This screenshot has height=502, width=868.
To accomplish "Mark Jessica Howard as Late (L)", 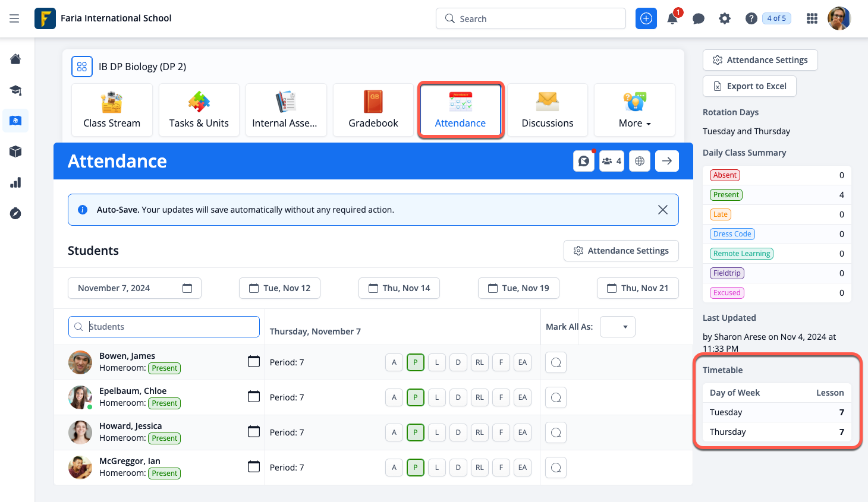I will click(437, 432).
